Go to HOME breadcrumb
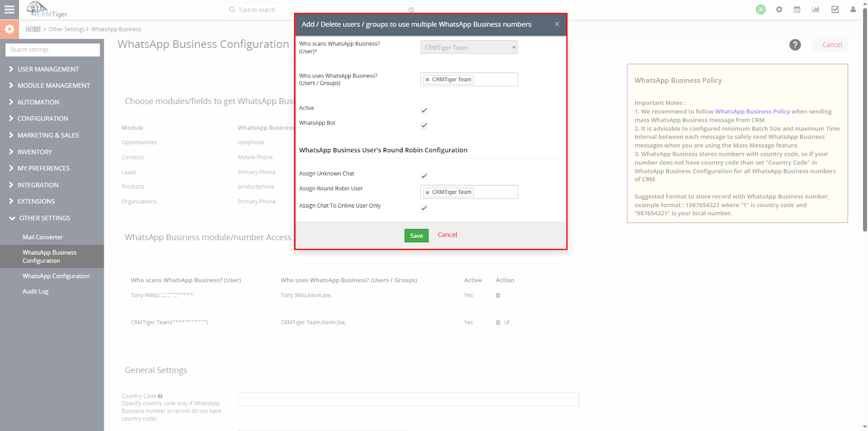 click(34, 29)
